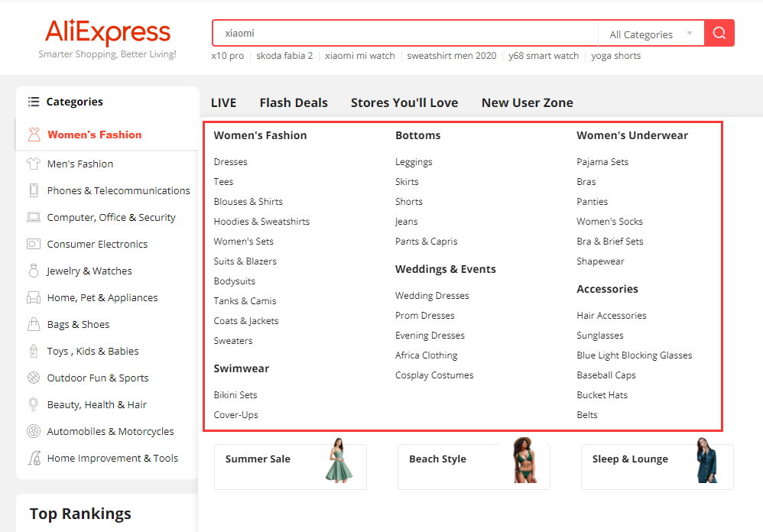Screen dimensions: 763x532
Task: Open the Beach Style promo card
Action: click(473, 466)
